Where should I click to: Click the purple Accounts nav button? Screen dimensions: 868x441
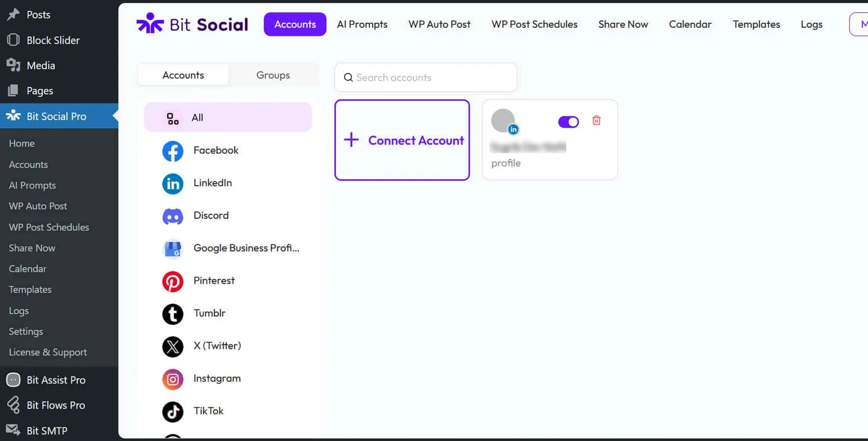[x=295, y=24]
